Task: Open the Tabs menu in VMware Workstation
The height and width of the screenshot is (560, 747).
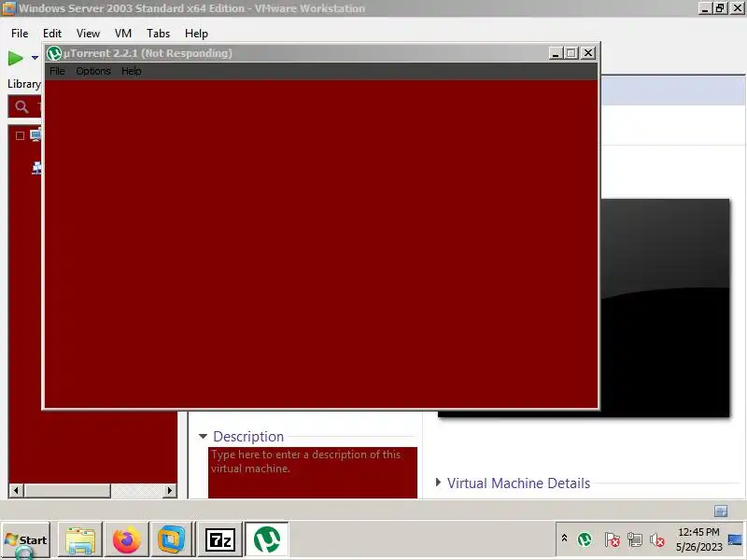Action: pyautogui.click(x=158, y=34)
